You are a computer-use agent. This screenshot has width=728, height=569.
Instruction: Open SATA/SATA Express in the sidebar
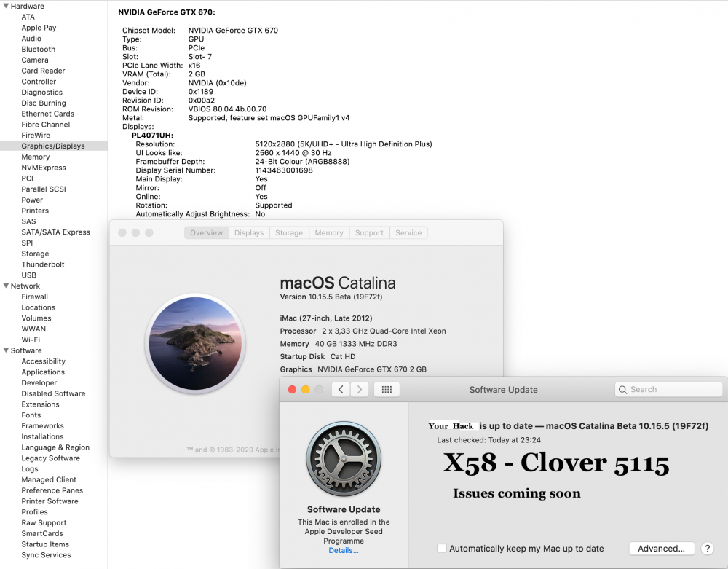click(56, 232)
